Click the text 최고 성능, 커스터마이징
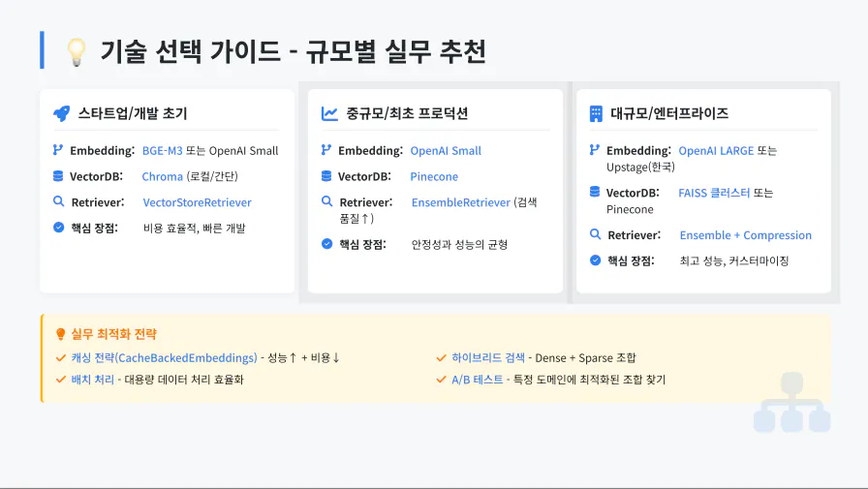The height and width of the screenshot is (489, 868). tap(734, 260)
